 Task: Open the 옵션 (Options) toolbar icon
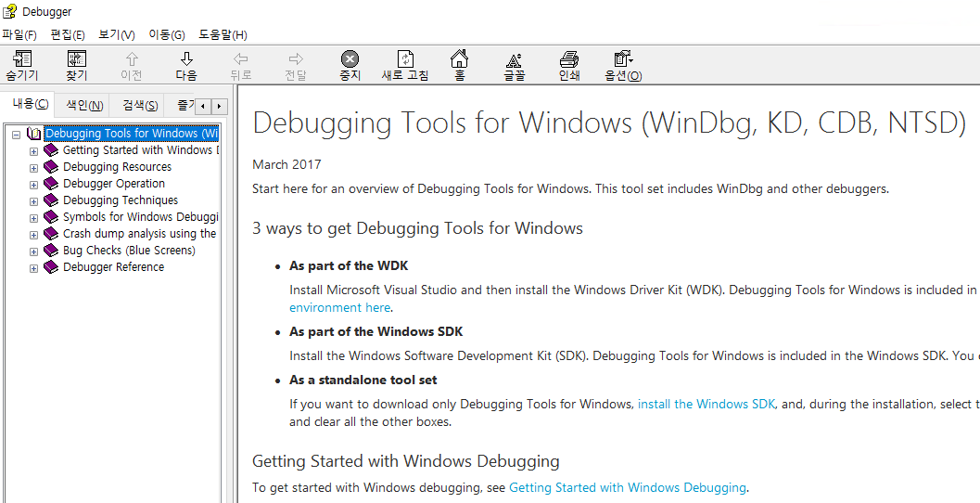pos(623,59)
